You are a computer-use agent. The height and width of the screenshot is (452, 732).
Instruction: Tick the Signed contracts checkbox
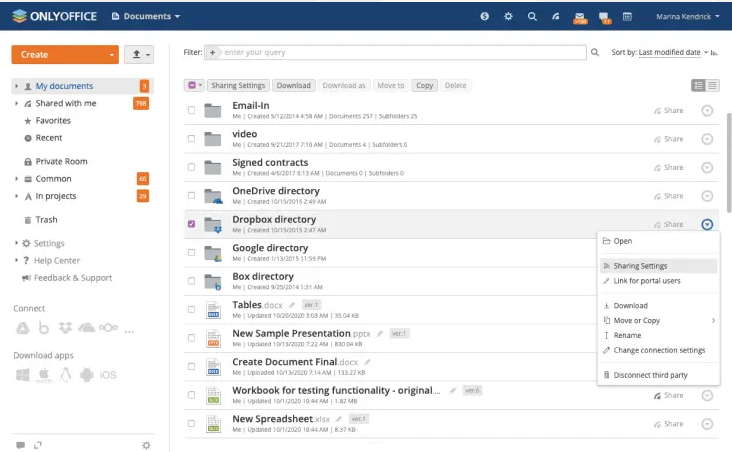pyautogui.click(x=191, y=167)
